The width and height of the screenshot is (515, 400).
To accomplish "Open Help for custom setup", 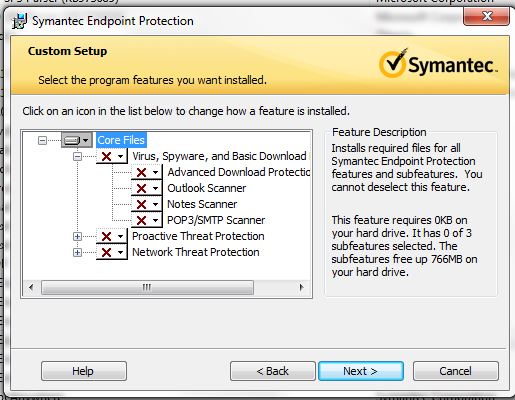I will click(84, 371).
